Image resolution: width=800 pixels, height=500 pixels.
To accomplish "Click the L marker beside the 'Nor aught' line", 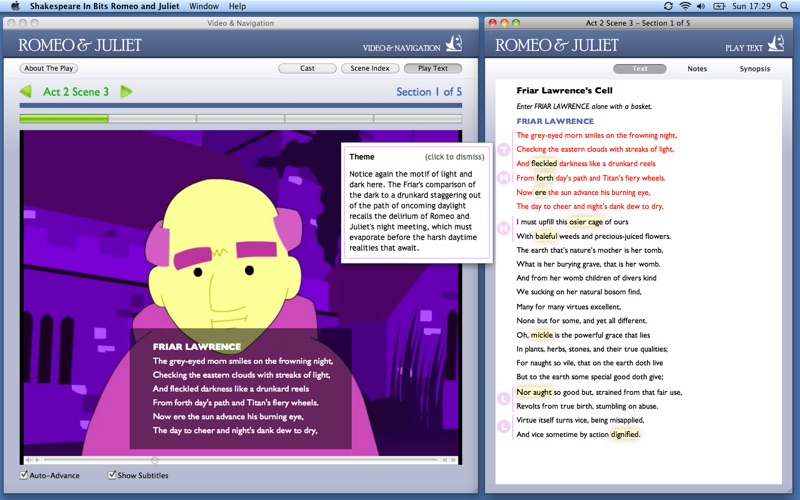I will click(x=504, y=398).
